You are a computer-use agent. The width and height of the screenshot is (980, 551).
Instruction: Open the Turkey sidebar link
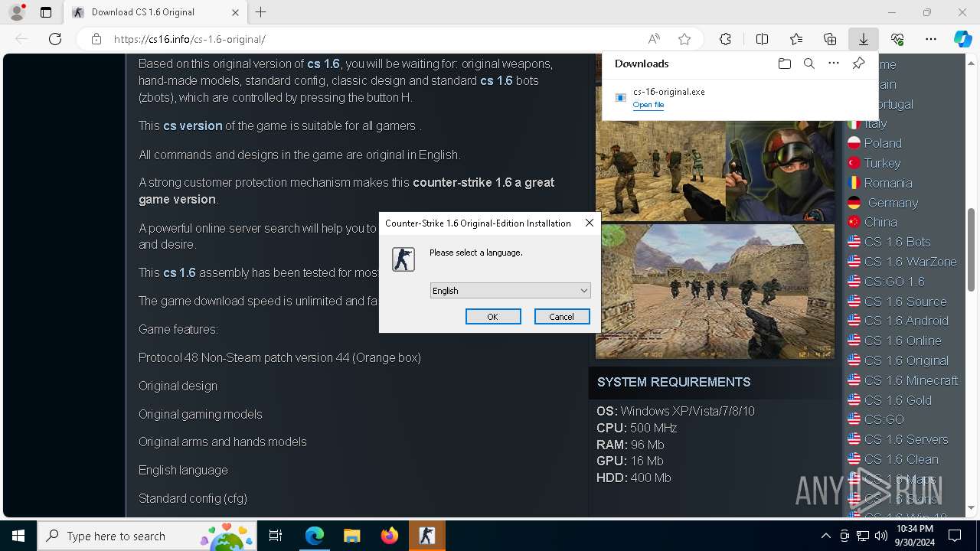click(x=882, y=163)
